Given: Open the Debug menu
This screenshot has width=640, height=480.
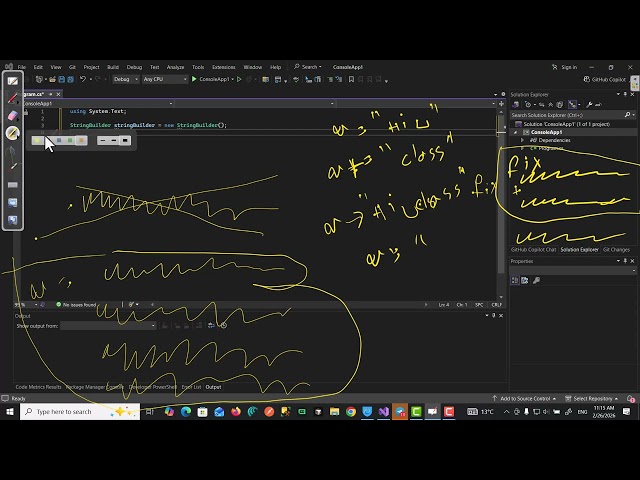Looking at the screenshot, I should click(x=134, y=67).
